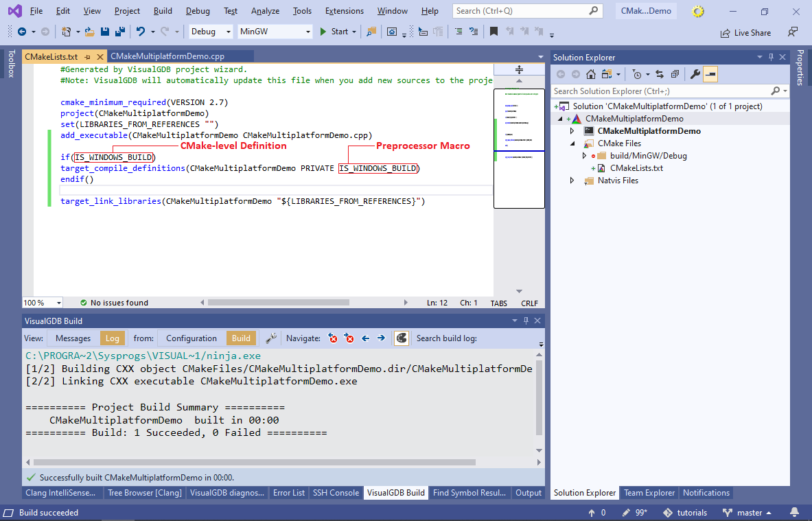Jump to the previous error in build log
The height and width of the screenshot is (521, 812).
tap(333, 338)
